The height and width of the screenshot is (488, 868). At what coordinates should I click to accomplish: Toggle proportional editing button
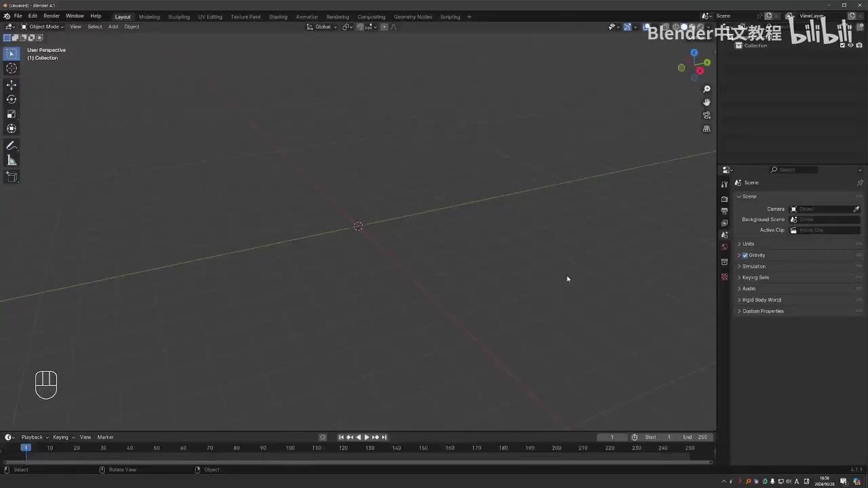pyautogui.click(x=384, y=27)
